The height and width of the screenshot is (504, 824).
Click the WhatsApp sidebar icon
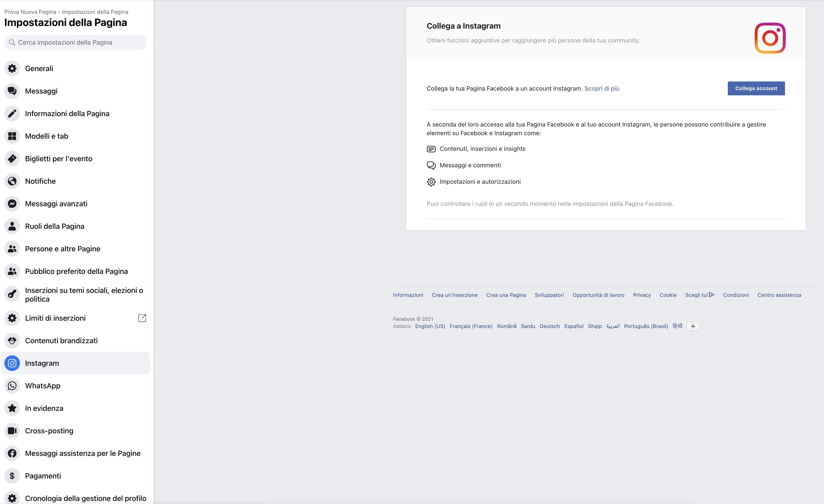coord(12,386)
